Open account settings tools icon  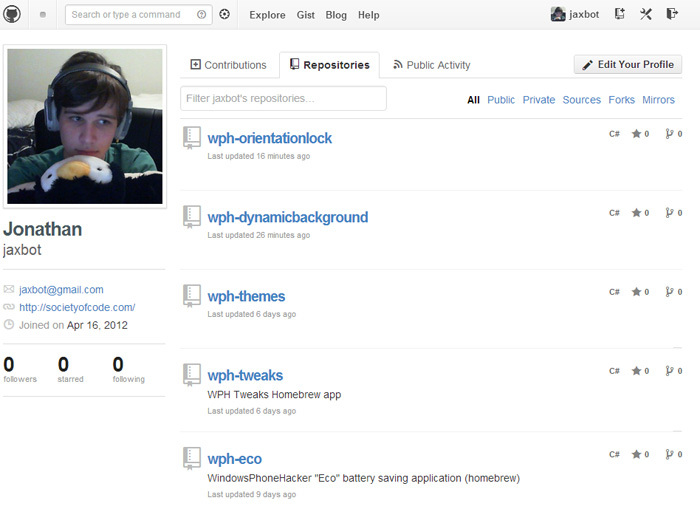646,14
